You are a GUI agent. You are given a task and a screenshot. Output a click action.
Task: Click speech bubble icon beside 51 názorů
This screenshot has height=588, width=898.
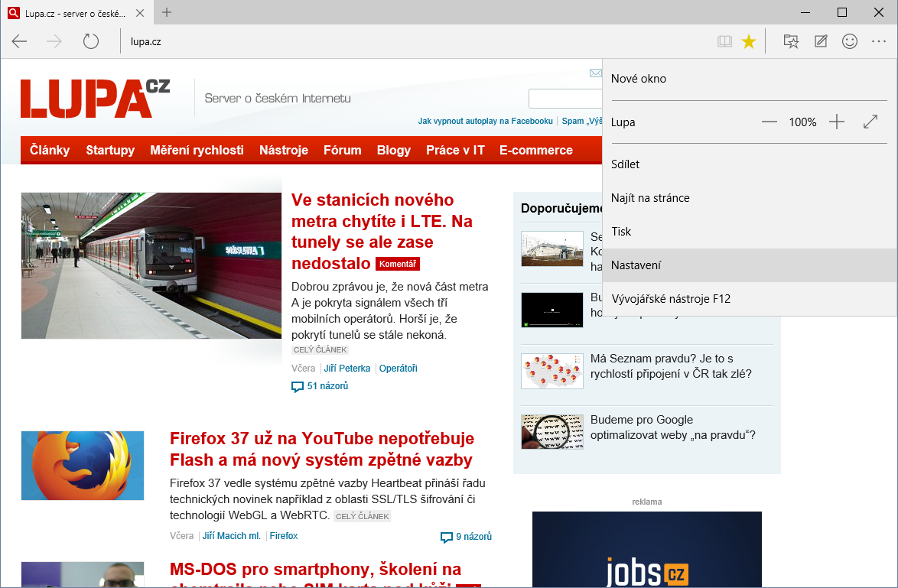click(x=298, y=387)
